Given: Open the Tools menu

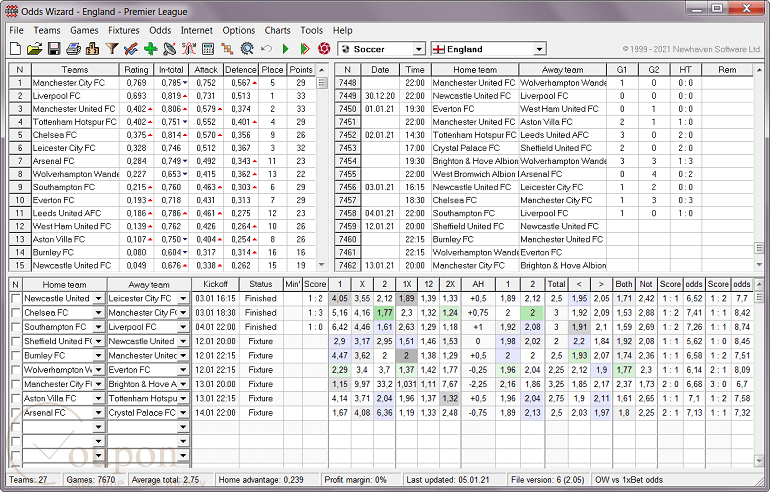Looking at the screenshot, I should [311, 30].
